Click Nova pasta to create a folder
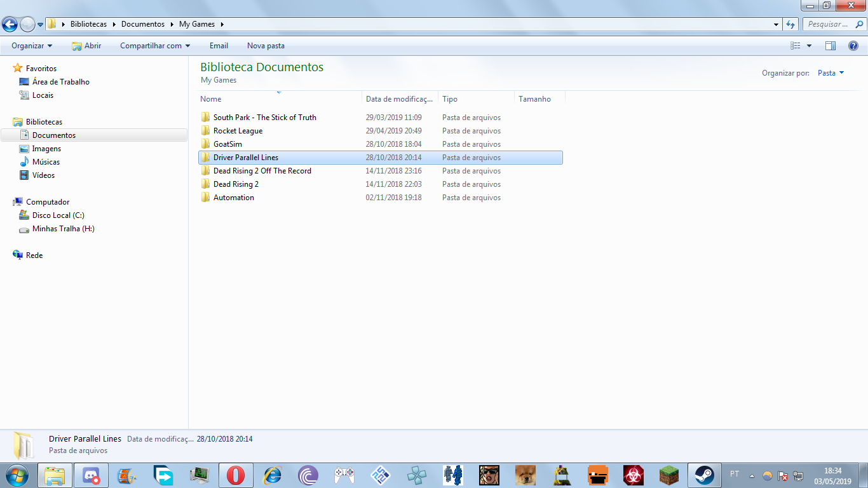The image size is (868, 488). pyautogui.click(x=266, y=46)
